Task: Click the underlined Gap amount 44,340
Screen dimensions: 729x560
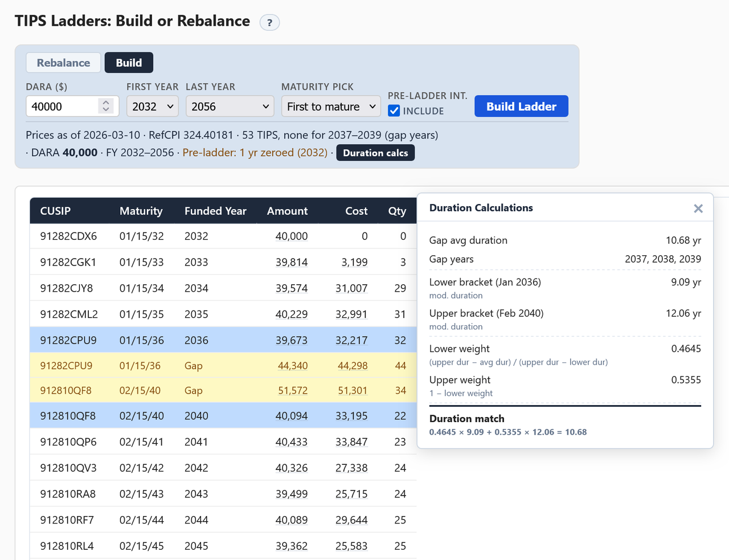Action: click(293, 366)
